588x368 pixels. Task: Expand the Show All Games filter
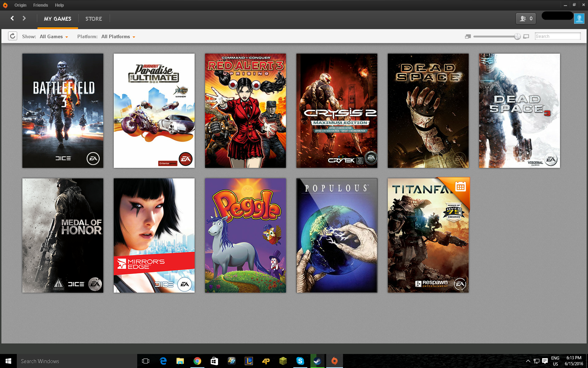tap(54, 36)
